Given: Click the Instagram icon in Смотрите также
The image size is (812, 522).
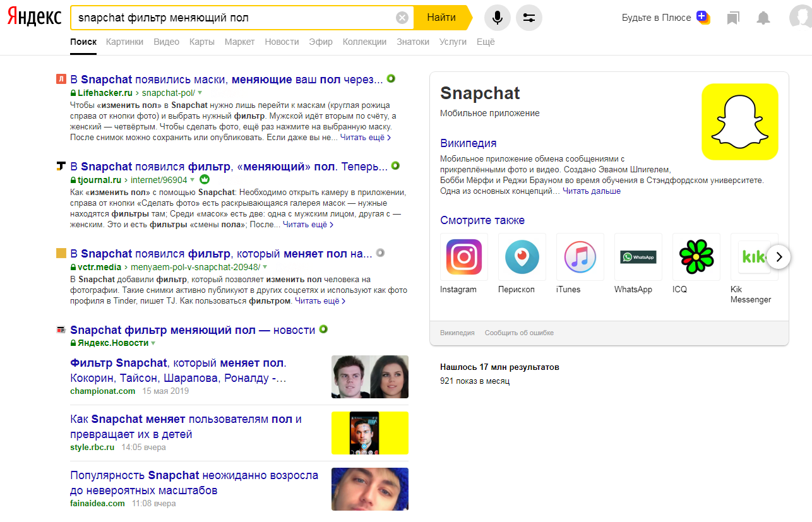Looking at the screenshot, I should [x=464, y=257].
